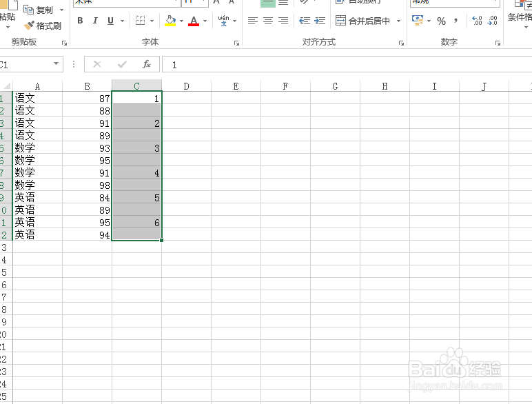Open accounting format dropdown arrow
Screen dimensions: 532x404
click(429, 21)
